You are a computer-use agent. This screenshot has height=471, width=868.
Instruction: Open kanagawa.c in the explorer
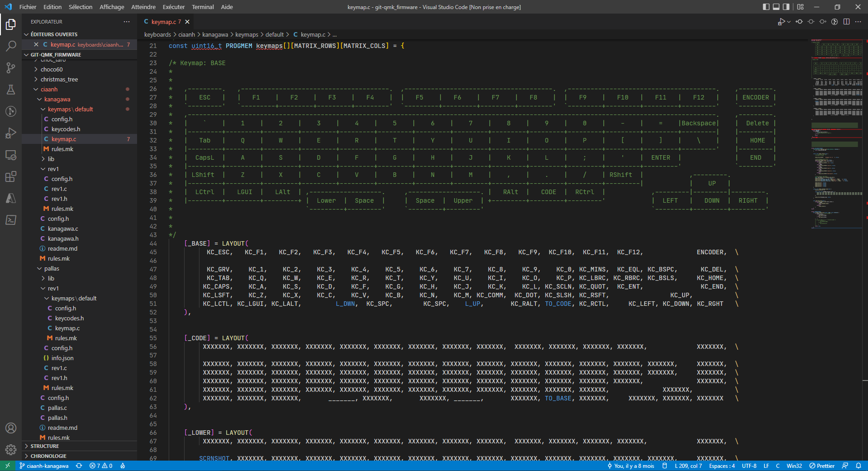tap(63, 228)
